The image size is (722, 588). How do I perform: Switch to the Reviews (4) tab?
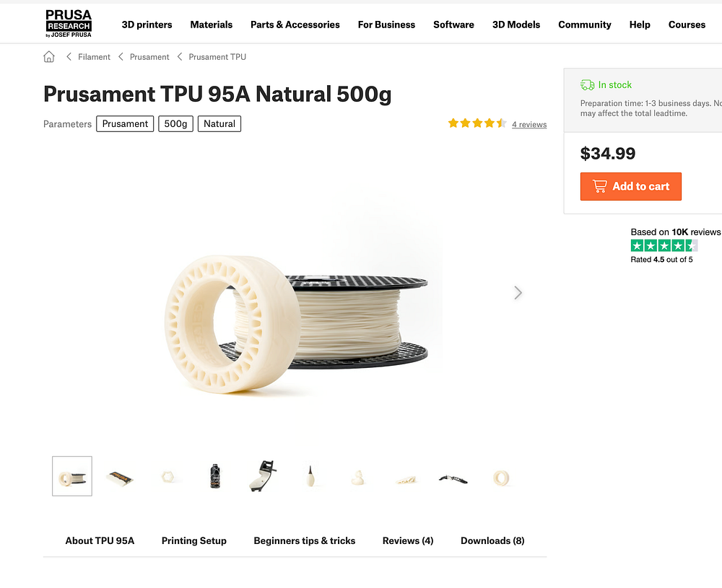408,540
